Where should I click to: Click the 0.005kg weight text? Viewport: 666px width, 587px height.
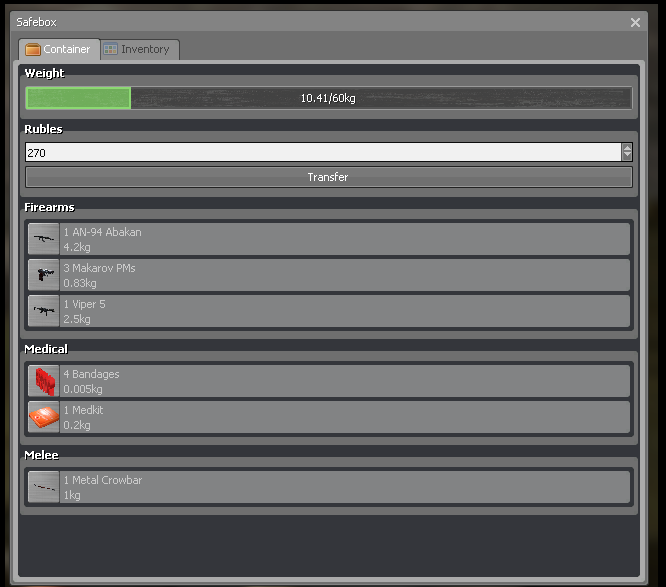[83, 389]
